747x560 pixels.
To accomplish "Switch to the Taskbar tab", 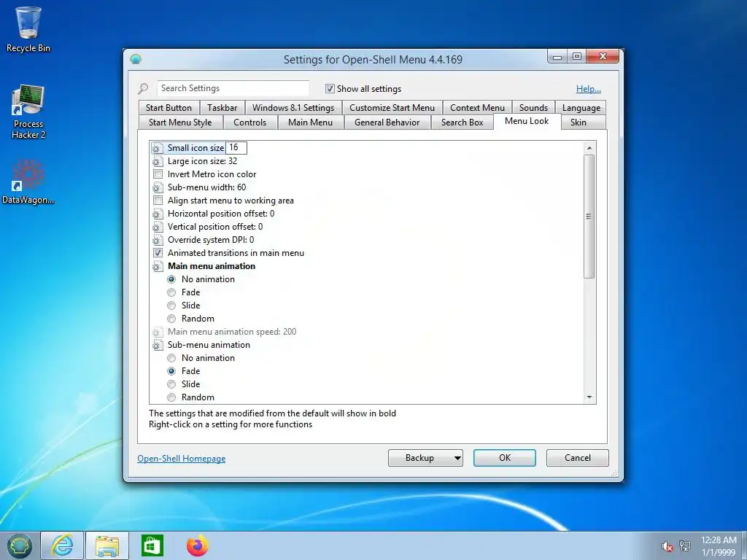I will pos(222,108).
